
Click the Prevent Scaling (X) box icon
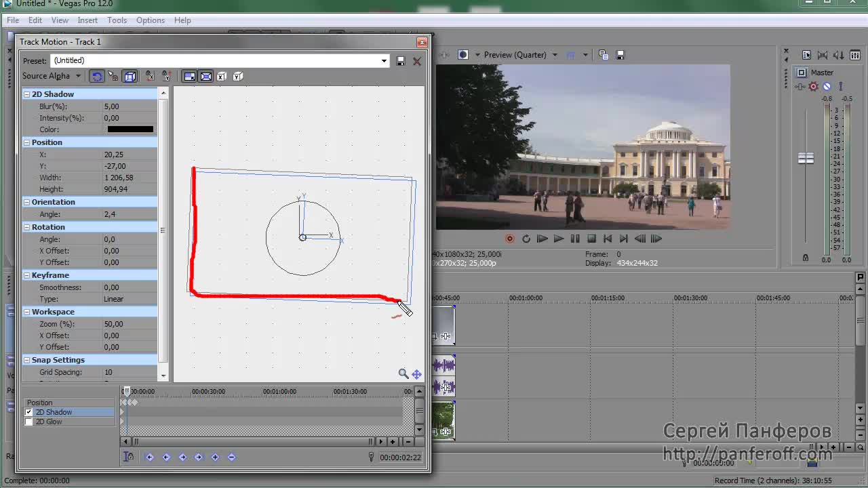pyautogui.click(x=222, y=77)
